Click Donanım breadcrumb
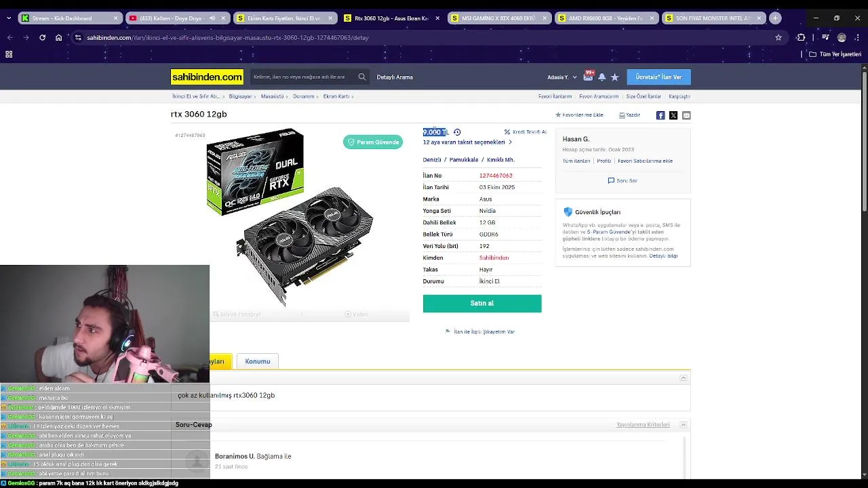 [304, 96]
